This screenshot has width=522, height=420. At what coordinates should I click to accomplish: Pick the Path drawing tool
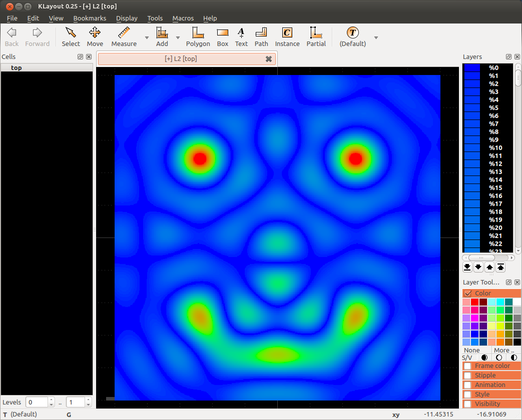(261, 37)
